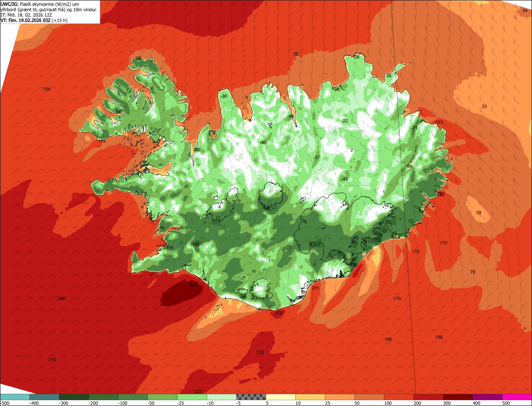Click the pale yellow legend swatch from 5 to 10

pos(281,397)
